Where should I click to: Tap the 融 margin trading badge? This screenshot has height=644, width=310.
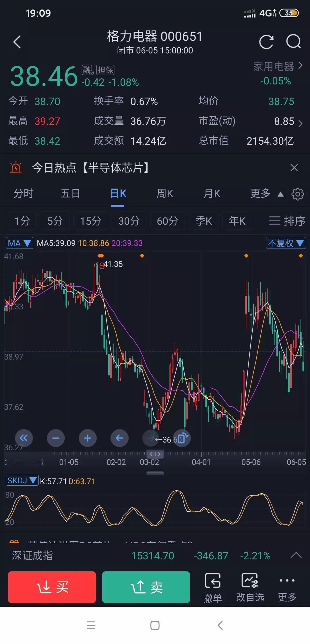(x=87, y=70)
